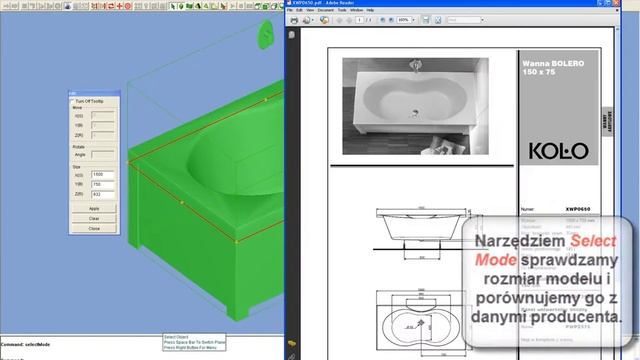Open the Window menu in Adobe Reader
Viewport: 640px width, 360px height.
356,10
